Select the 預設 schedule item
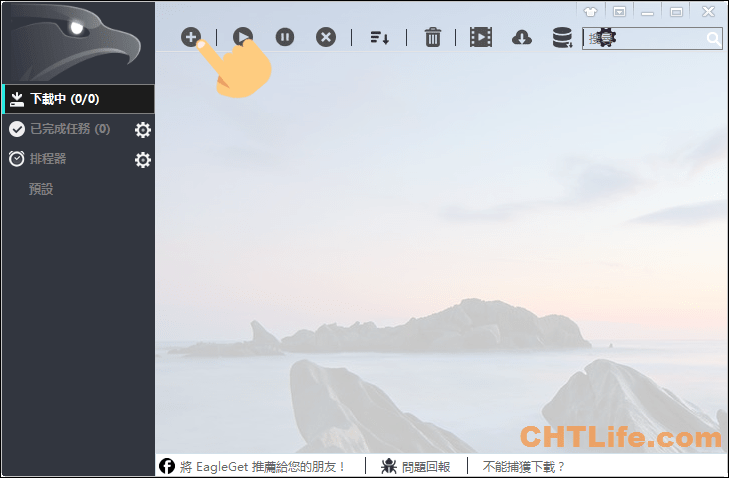 click(41, 189)
